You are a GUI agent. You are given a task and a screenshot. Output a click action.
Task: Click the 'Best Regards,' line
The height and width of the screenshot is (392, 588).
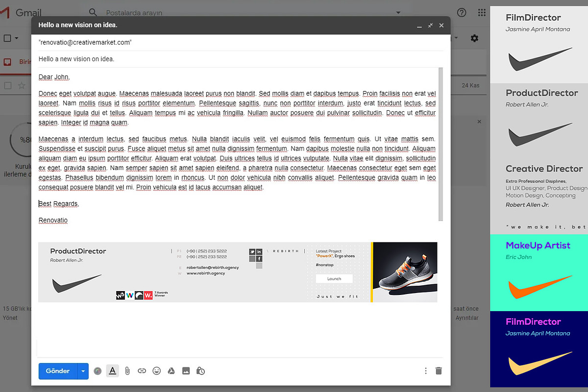pyautogui.click(x=59, y=204)
